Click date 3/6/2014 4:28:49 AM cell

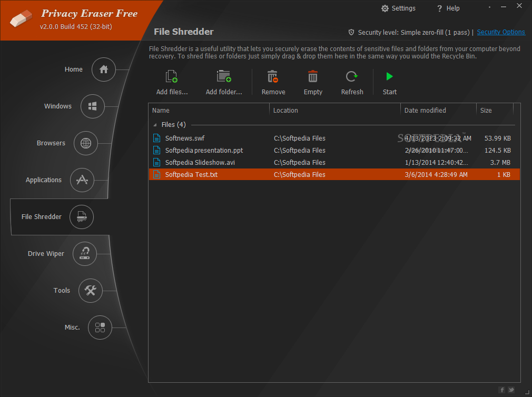point(436,175)
